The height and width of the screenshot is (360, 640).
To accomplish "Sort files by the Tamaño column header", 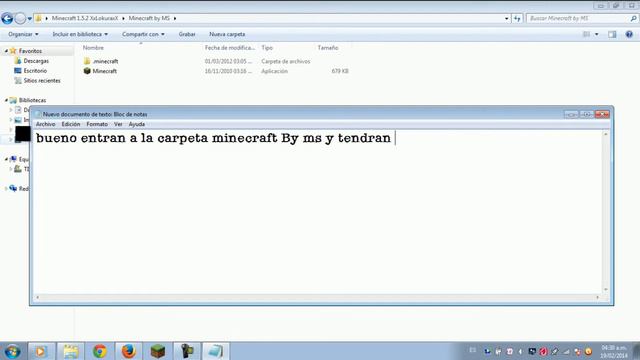I will coord(328,48).
